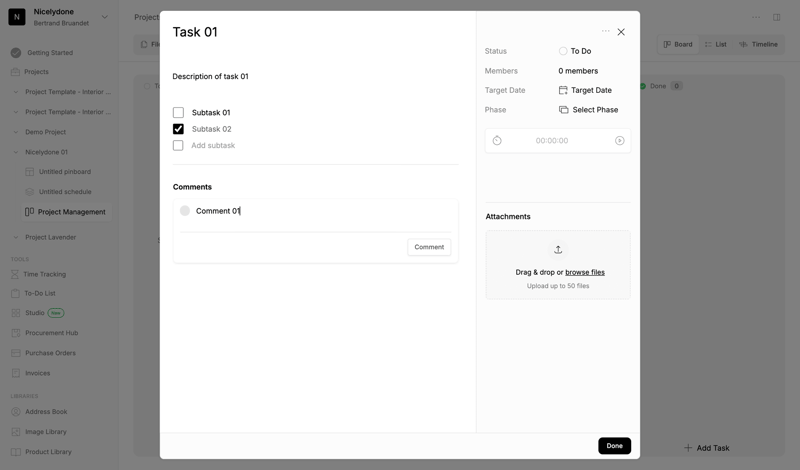Click the Project Management board icon

pyautogui.click(x=30, y=211)
